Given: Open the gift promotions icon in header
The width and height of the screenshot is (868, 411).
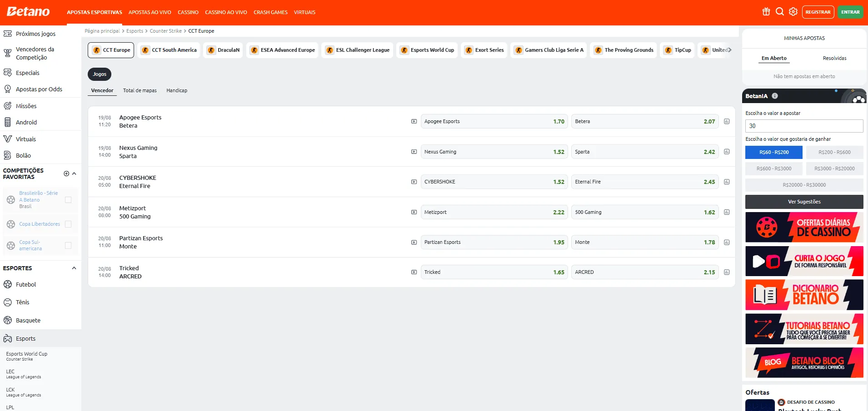Looking at the screenshot, I should click(766, 12).
